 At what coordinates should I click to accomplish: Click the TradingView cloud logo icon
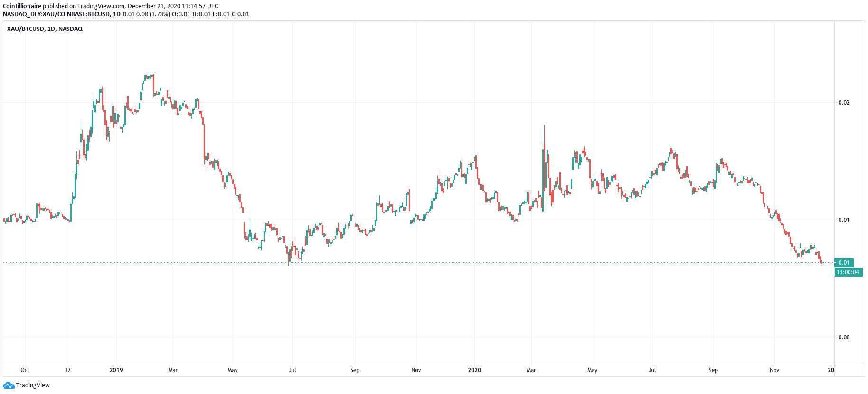point(9,385)
